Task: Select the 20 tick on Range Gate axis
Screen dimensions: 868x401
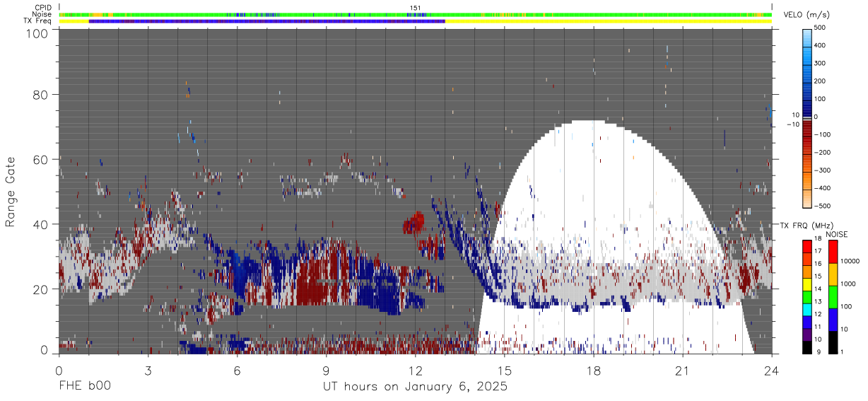Action: [x=41, y=289]
